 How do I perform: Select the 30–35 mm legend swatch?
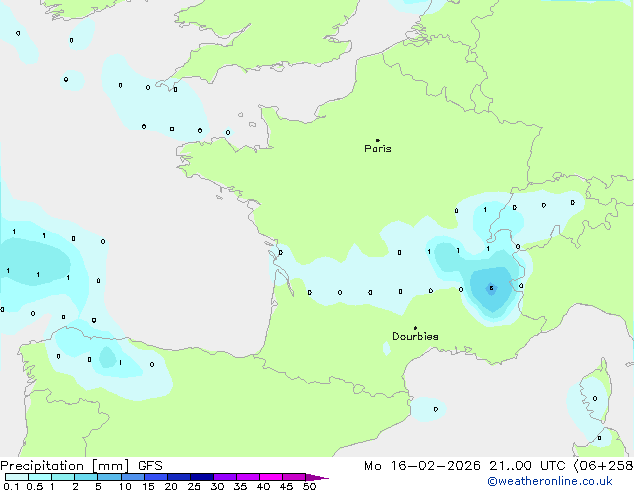click(x=224, y=477)
